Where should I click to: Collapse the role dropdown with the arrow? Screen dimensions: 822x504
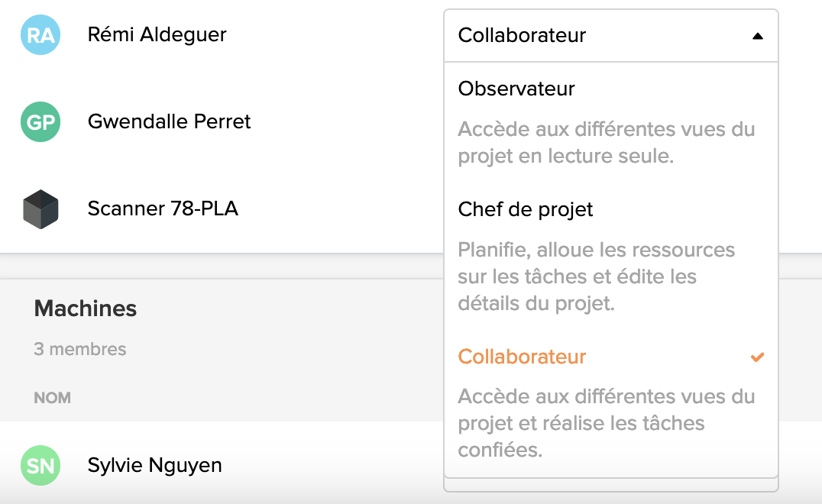757,36
